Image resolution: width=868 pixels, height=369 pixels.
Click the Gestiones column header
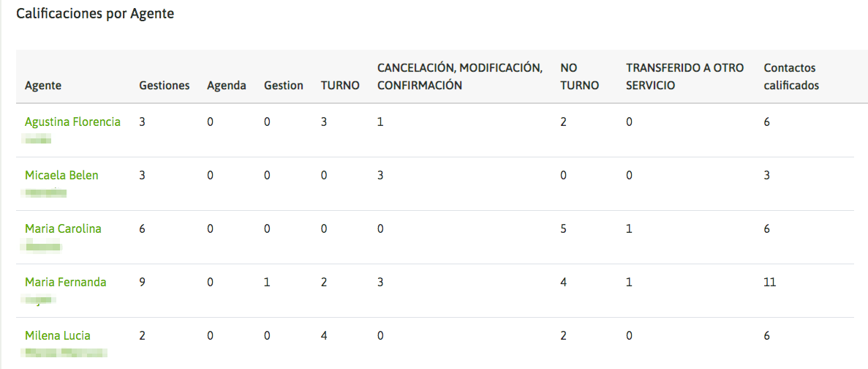coord(165,86)
